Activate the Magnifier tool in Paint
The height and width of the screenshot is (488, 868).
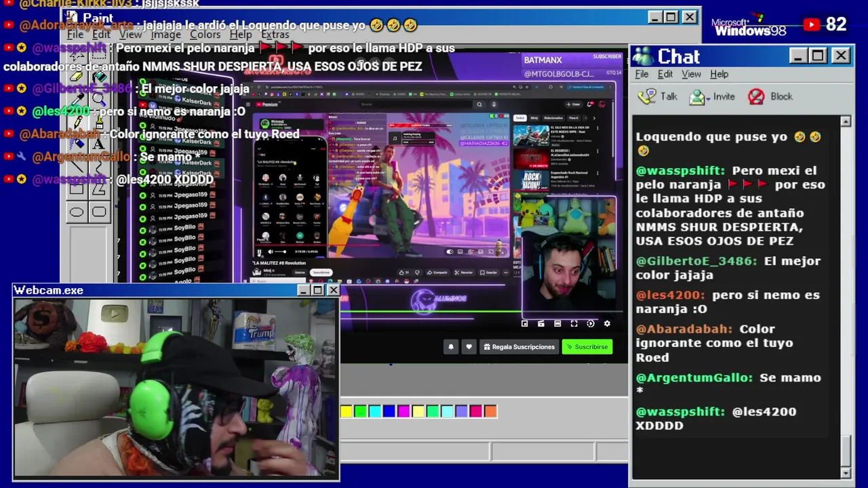coord(99,99)
